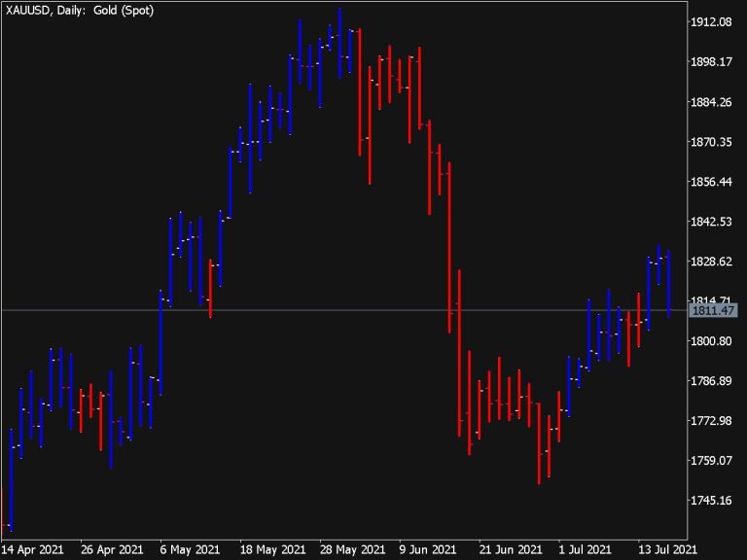Click the 1745.16 price axis label
Screen dimensions: 747x560
pyautogui.click(x=711, y=501)
